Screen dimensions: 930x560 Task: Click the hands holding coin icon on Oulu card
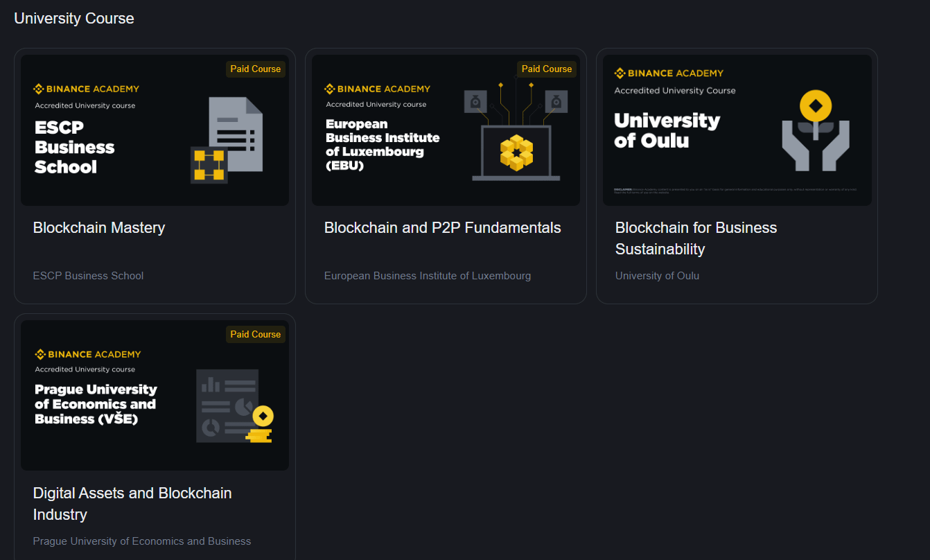816,132
